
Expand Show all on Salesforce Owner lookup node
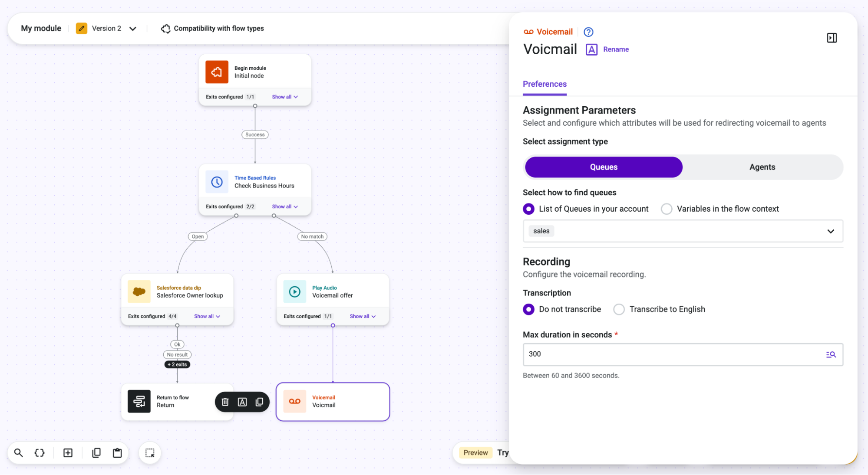point(207,316)
